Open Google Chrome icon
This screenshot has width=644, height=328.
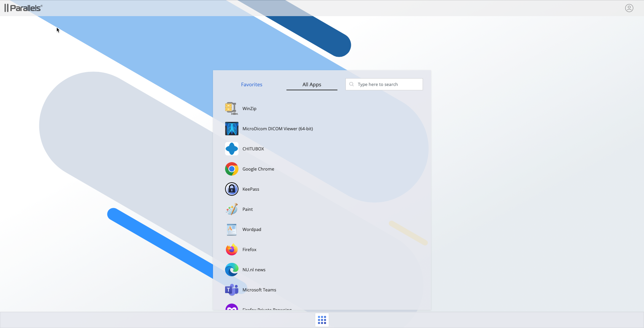click(x=231, y=169)
